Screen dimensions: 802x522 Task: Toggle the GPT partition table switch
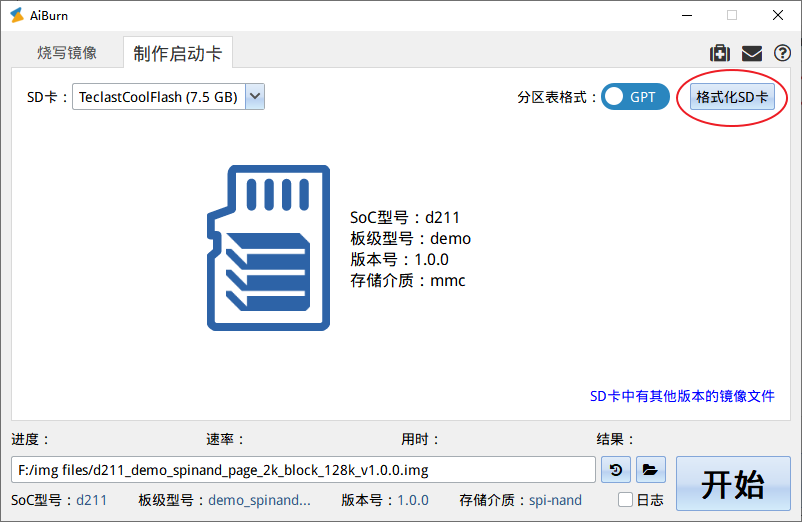pyautogui.click(x=635, y=97)
